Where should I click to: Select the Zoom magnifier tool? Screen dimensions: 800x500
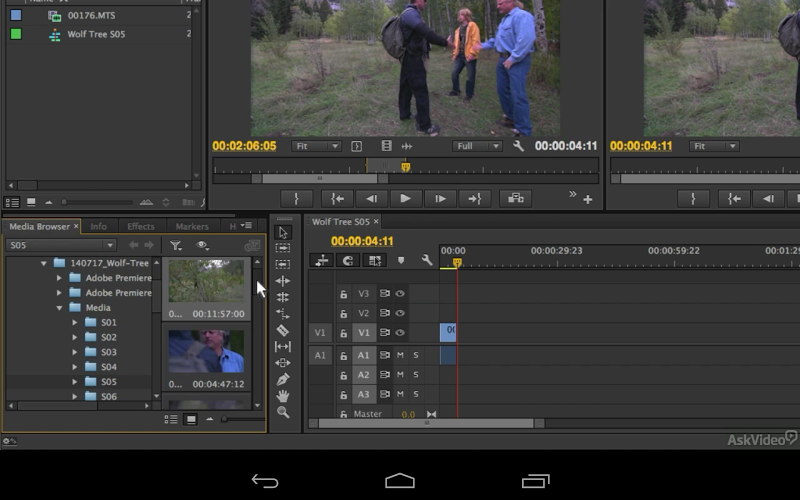coord(283,412)
